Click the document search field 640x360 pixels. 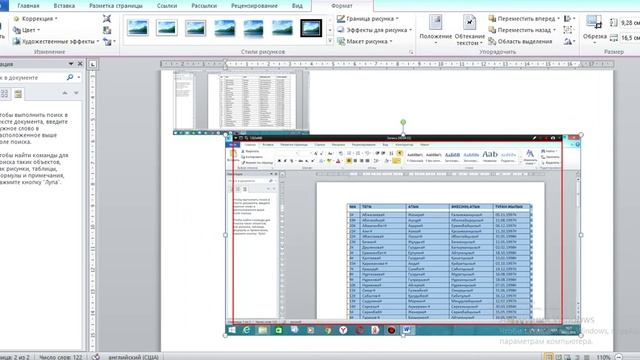(x=31, y=78)
